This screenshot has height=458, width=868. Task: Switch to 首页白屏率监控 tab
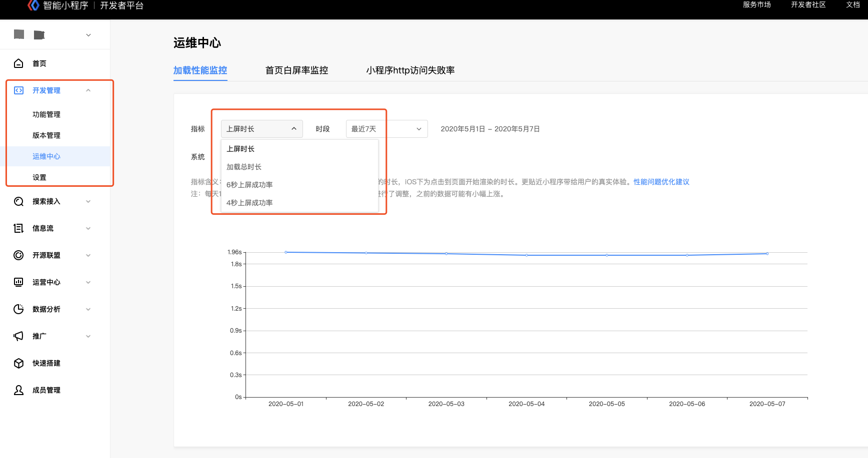297,70
